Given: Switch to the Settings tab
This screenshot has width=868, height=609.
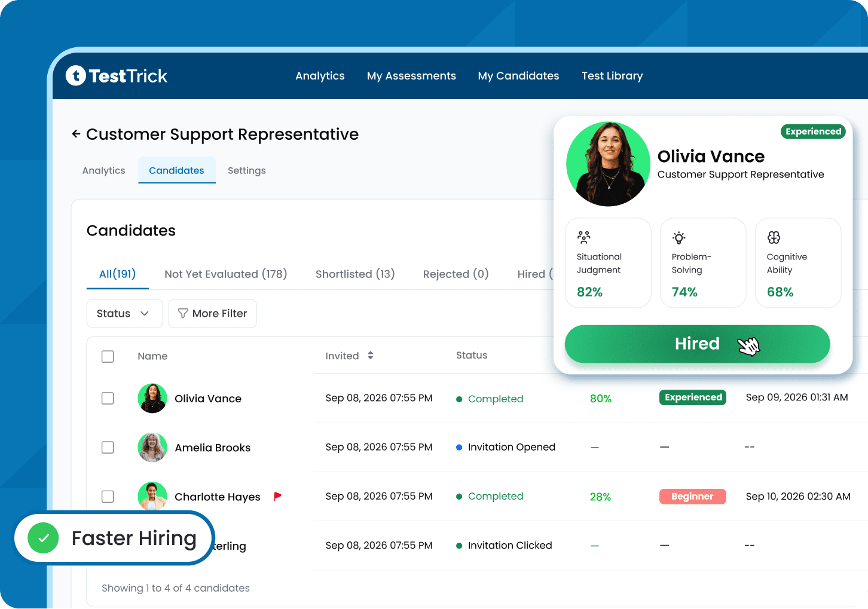Looking at the screenshot, I should (x=247, y=170).
